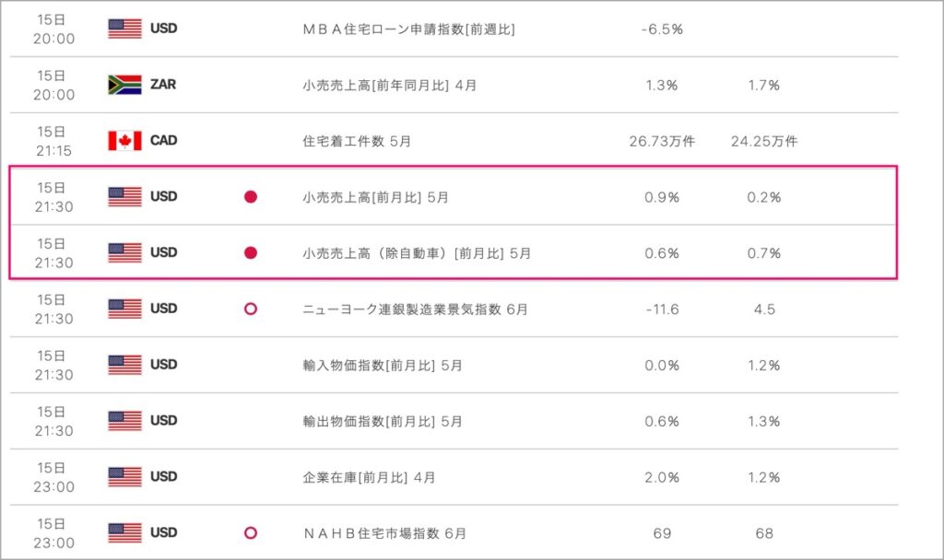944x560 pixels.
Task: Click the US flag in the 企業在庫 row
Action: (124, 477)
